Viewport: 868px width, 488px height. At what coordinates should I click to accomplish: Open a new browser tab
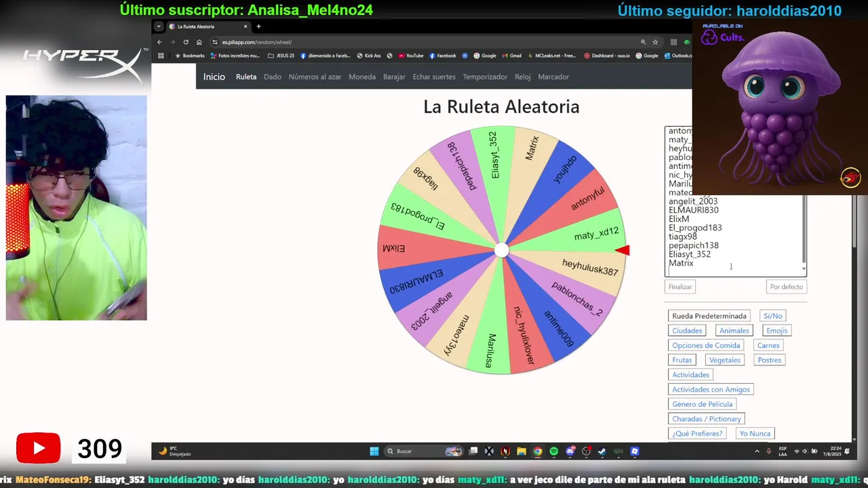(x=258, y=26)
